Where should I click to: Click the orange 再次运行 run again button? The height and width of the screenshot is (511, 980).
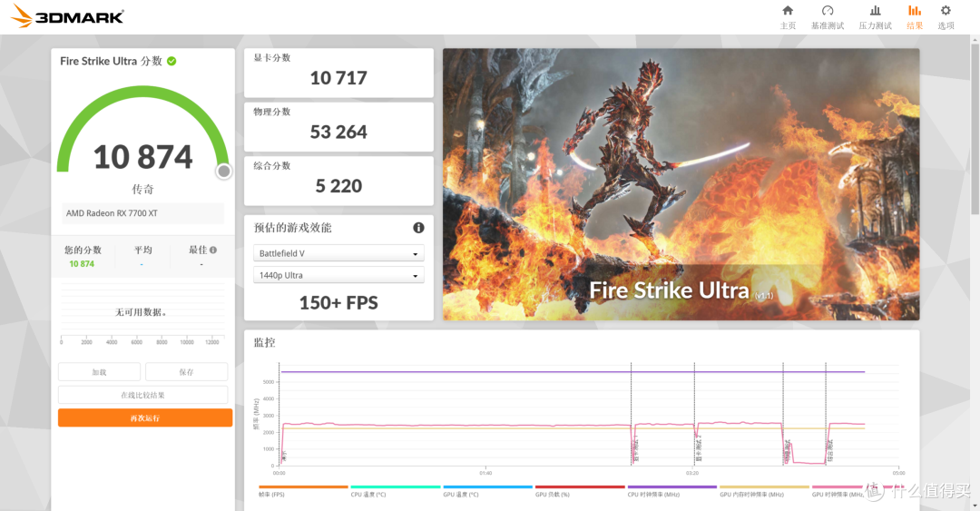click(x=145, y=418)
